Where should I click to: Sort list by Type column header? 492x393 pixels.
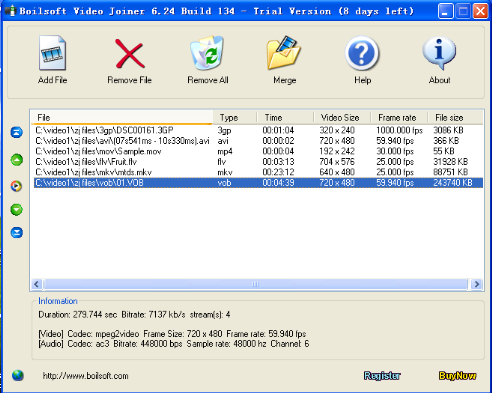tap(235, 118)
